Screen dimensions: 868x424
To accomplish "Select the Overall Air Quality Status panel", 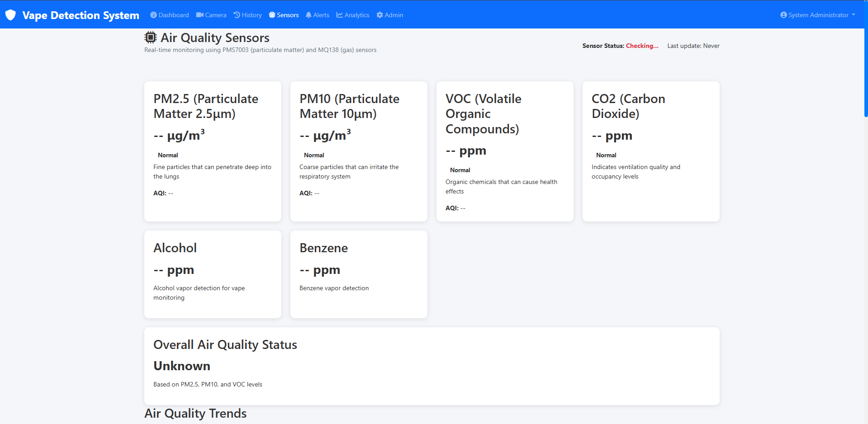I will pyautogui.click(x=432, y=366).
